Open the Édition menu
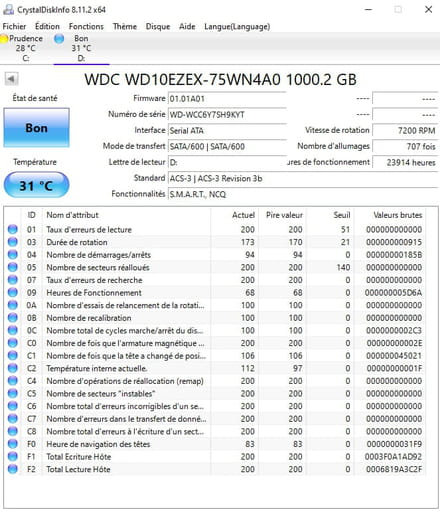The width and height of the screenshot is (440, 512). tap(47, 26)
